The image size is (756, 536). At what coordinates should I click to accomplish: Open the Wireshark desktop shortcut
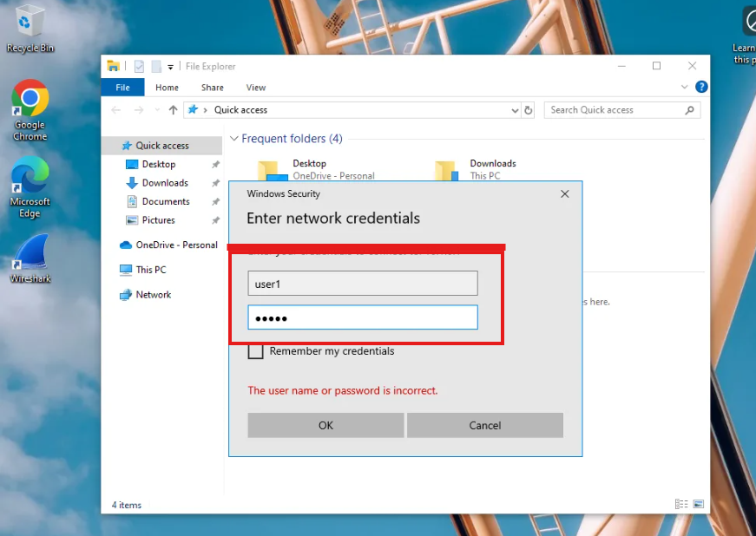point(30,255)
